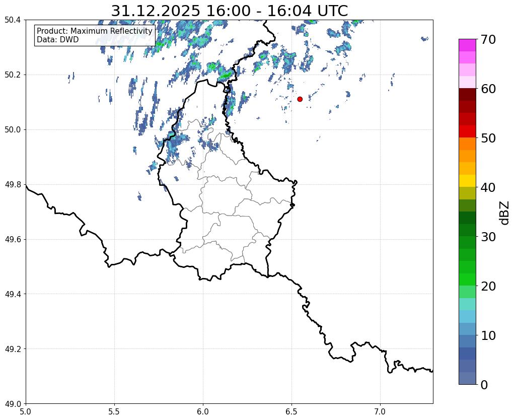Click the plot title showing 31.12.2025 16:00 - 16:04 UTC
Viewport: 515px width, 420px height.
(229, 11)
